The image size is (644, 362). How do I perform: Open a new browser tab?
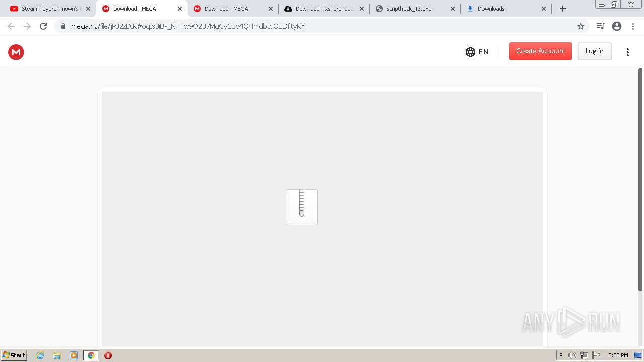pyautogui.click(x=563, y=9)
